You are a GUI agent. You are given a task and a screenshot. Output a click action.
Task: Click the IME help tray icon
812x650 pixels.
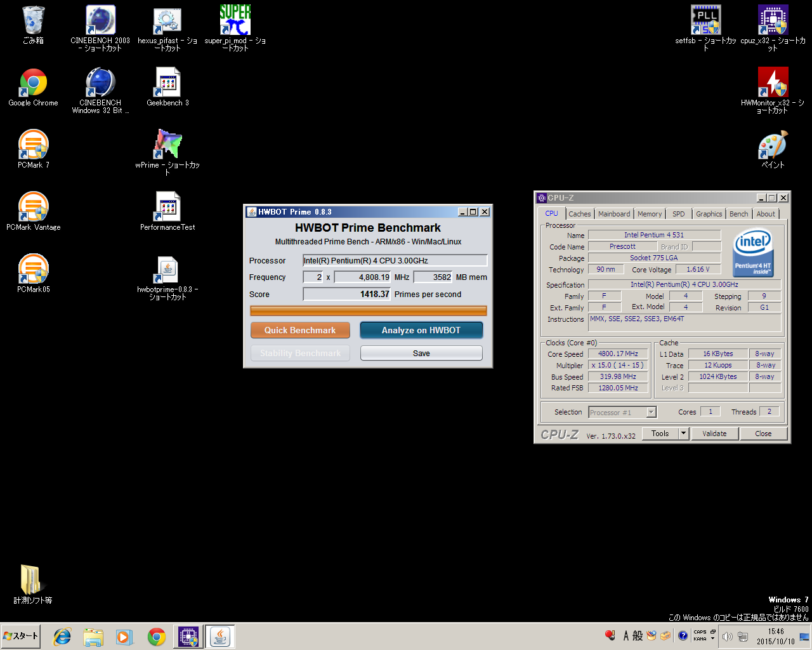point(683,635)
